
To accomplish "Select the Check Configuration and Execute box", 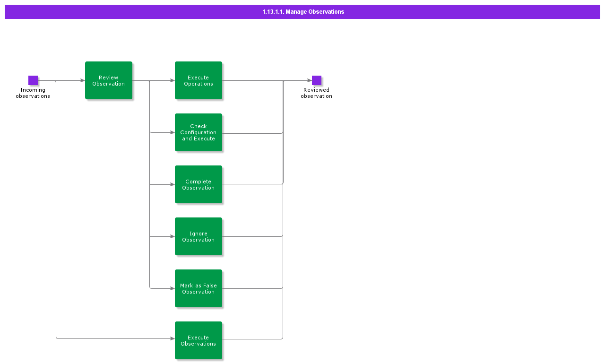I will (199, 132).
